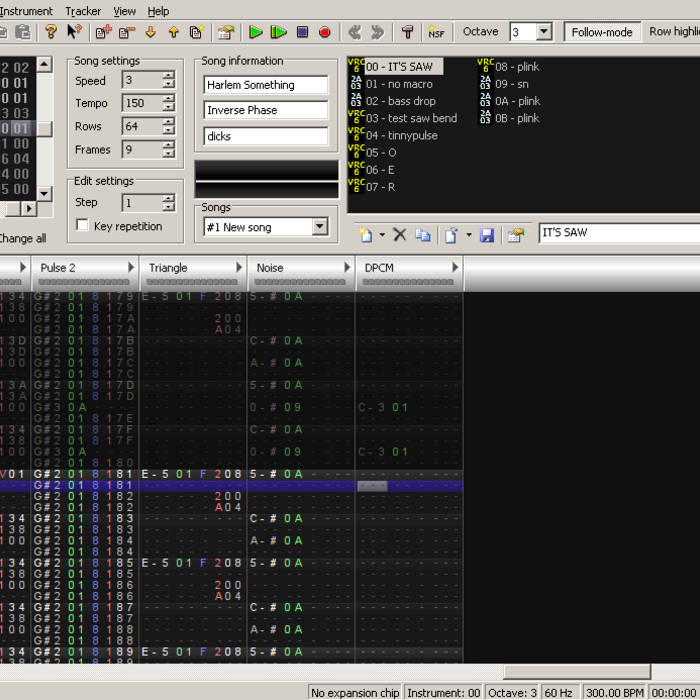
Task: Click the Play song button
Action: pos(256,32)
